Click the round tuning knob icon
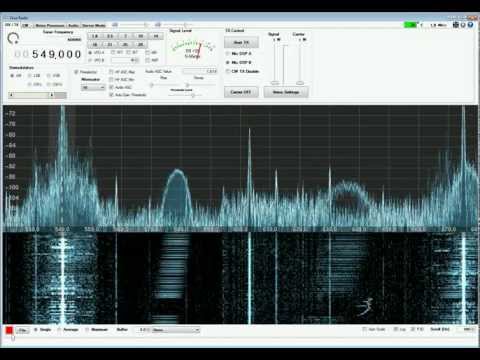 point(13,38)
